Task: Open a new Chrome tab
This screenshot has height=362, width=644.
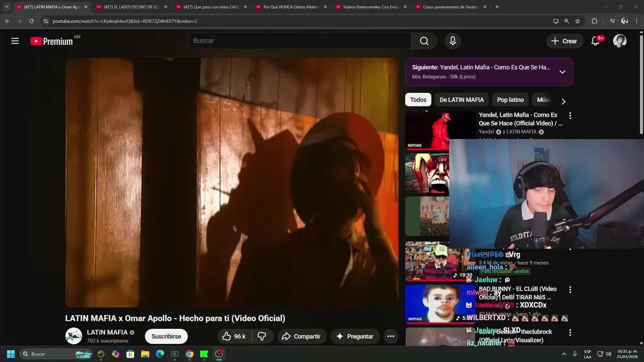Action: coord(497,7)
